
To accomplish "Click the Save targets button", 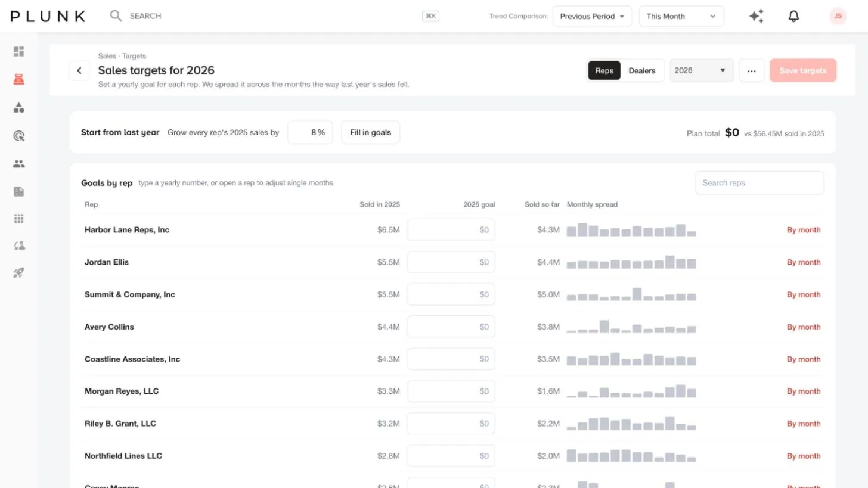I will pos(803,70).
